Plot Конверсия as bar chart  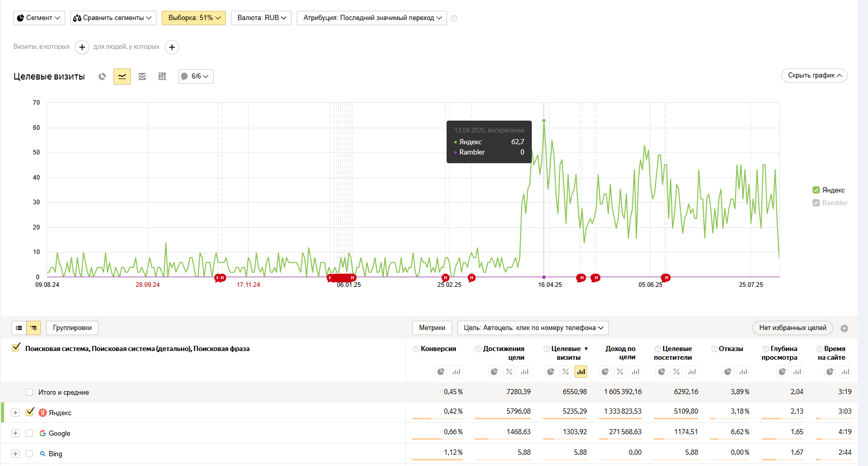point(456,372)
